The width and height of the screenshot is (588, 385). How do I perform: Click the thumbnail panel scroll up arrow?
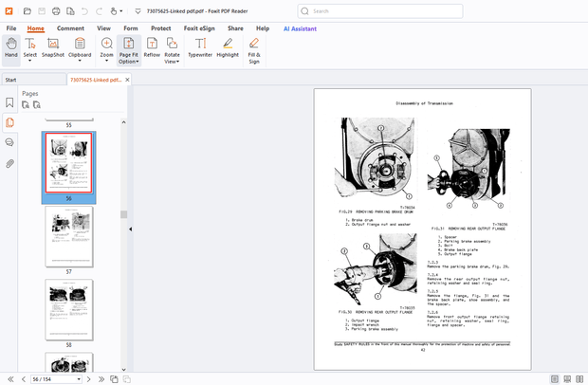(123, 122)
